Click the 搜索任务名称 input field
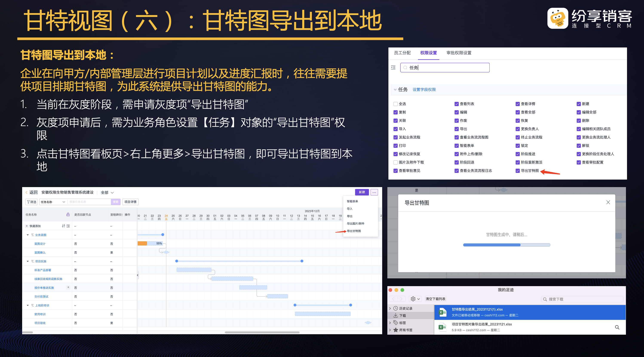Image resolution: width=644 pixels, height=357 pixels. click(89, 202)
